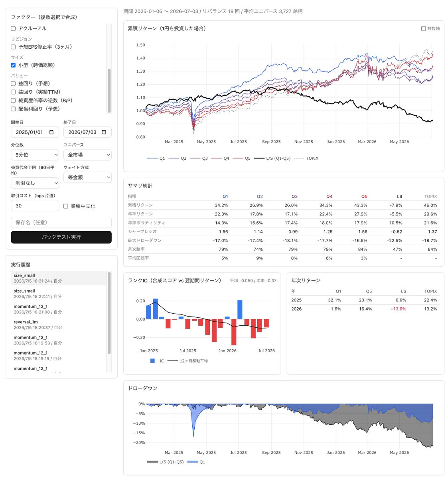Click the 保存名（任意） input field
Image resolution: width=448 pixels, height=479 pixels.
click(x=61, y=222)
